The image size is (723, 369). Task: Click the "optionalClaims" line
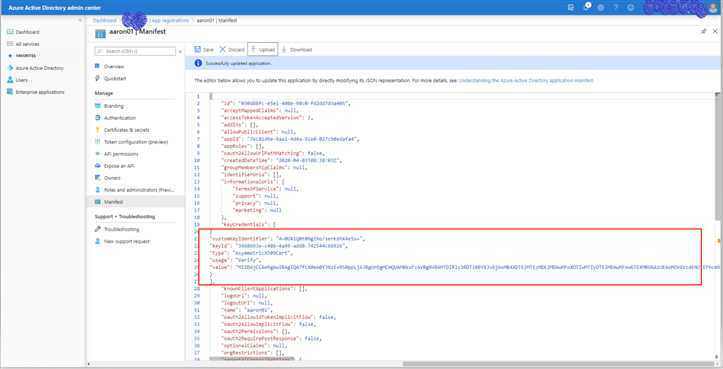coord(254,345)
